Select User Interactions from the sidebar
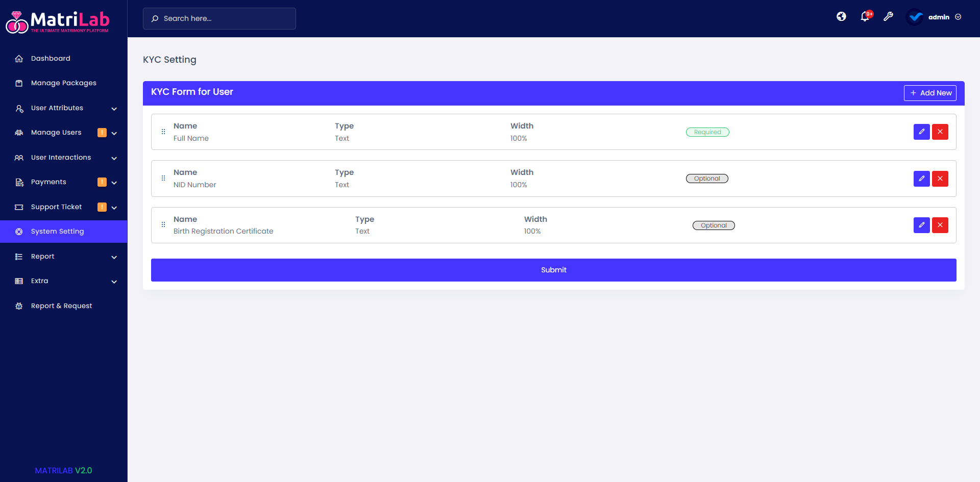Viewport: 980px width, 482px height. point(61,157)
